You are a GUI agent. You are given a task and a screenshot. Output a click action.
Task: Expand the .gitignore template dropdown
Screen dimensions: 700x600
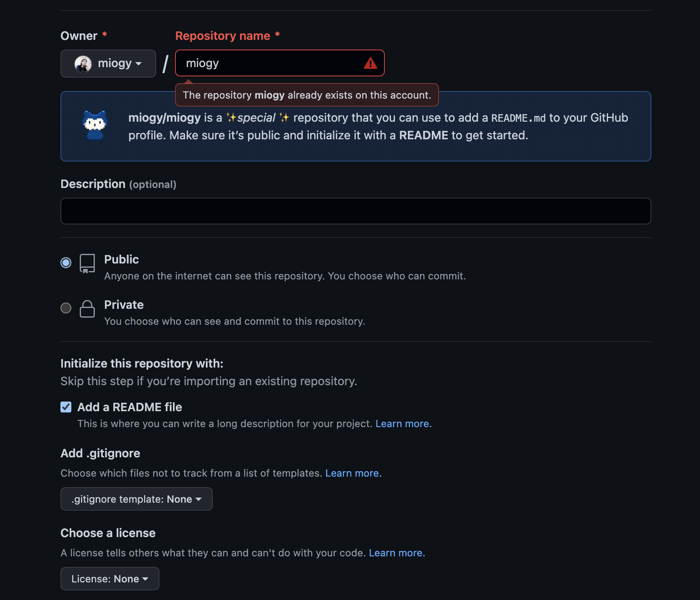coord(136,499)
